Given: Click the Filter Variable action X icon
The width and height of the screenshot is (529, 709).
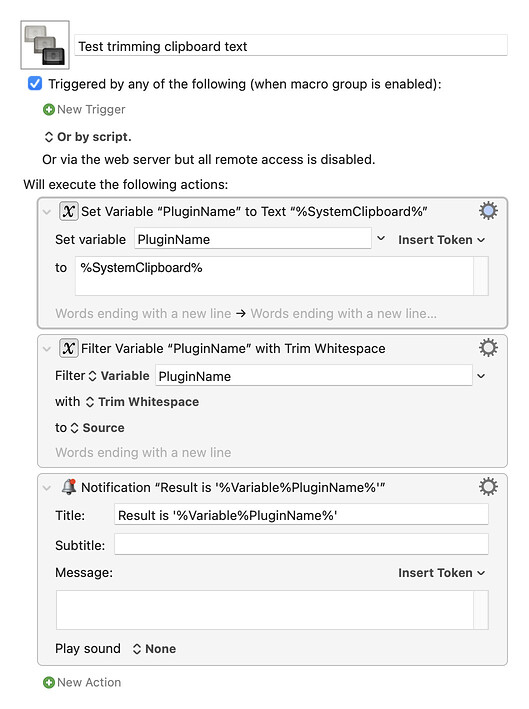Looking at the screenshot, I should (x=69, y=348).
